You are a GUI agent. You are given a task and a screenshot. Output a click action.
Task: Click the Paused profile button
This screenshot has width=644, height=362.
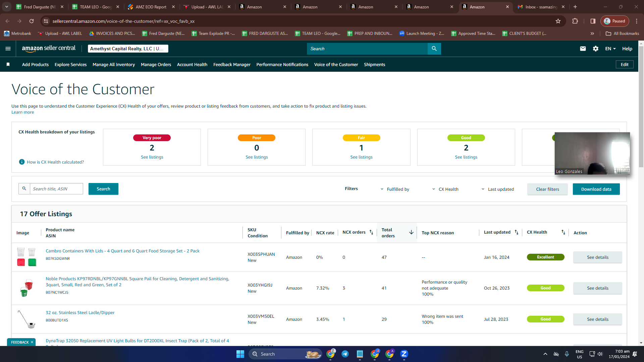pyautogui.click(x=614, y=21)
